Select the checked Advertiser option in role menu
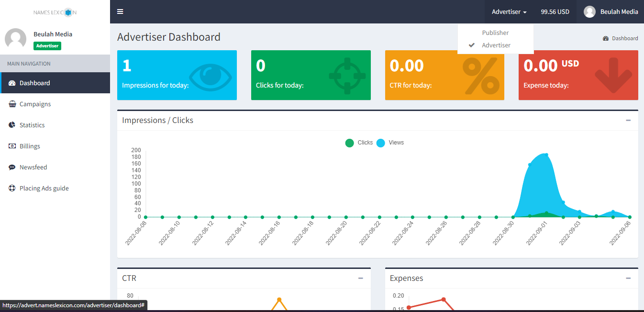644x312 pixels. click(495, 45)
